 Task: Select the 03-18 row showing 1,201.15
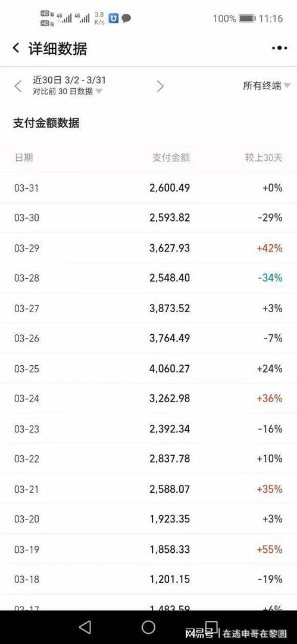149,579
